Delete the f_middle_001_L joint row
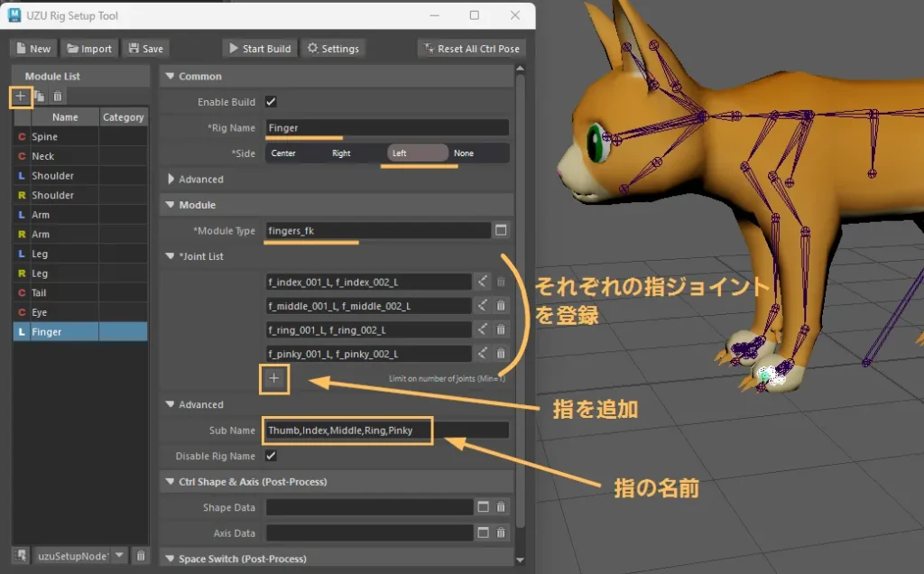 click(501, 306)
